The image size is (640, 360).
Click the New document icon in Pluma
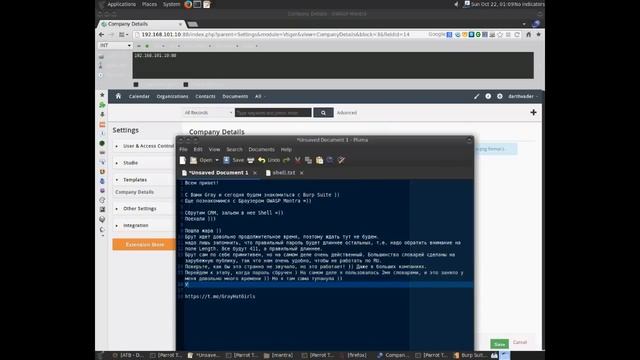point(183,160)
